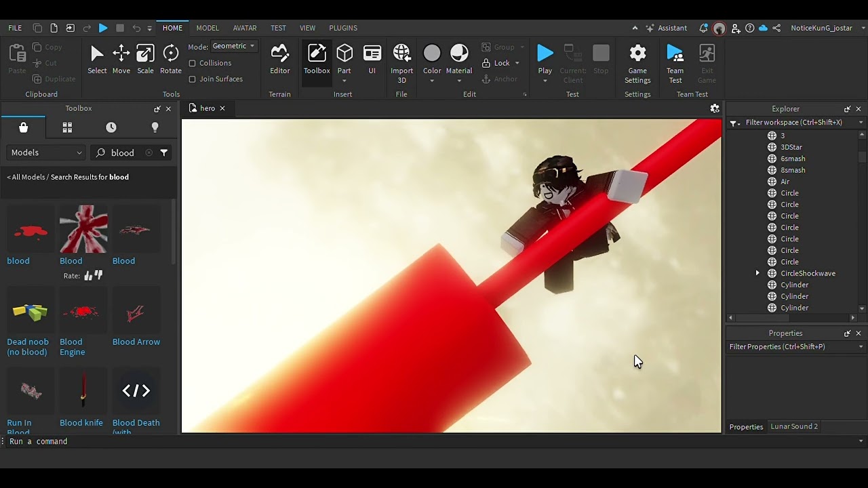Click the new file icon in quick access bar

[54, 28]
